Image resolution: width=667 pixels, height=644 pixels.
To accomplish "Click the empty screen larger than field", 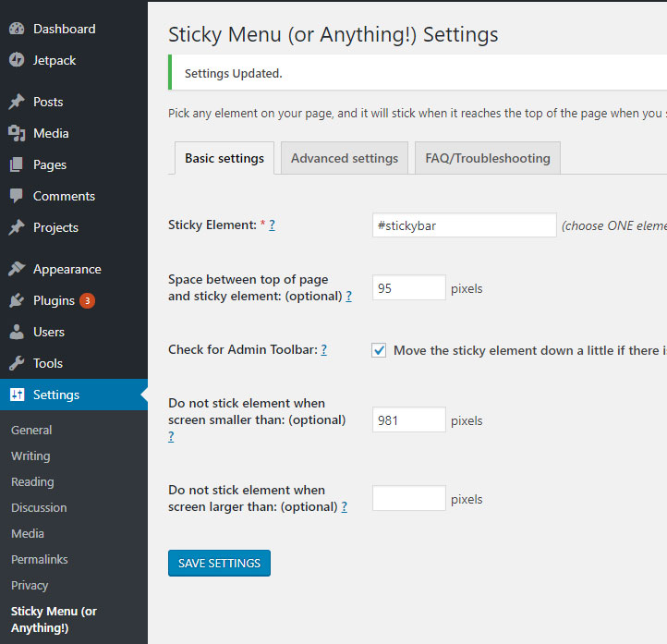I will tap(409, 498).
